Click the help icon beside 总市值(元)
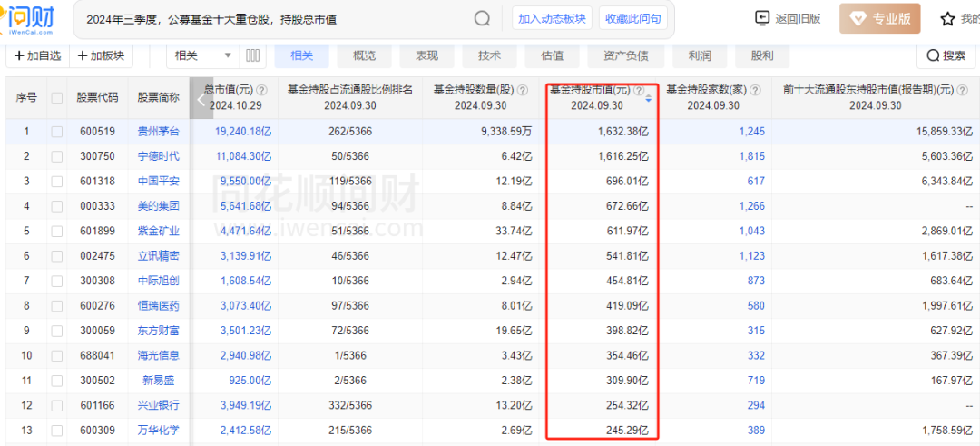The image size is (980, 446). (x=261, y=91)
